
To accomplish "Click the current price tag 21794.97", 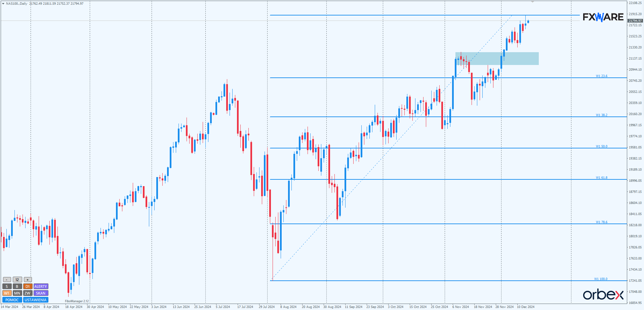I will tap(635, 21).
